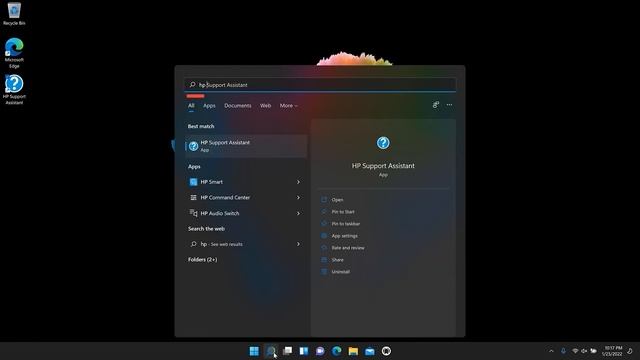Switch to the Documents search tab
The height and width of the screenshot is (360, 640).
(238, 106)
